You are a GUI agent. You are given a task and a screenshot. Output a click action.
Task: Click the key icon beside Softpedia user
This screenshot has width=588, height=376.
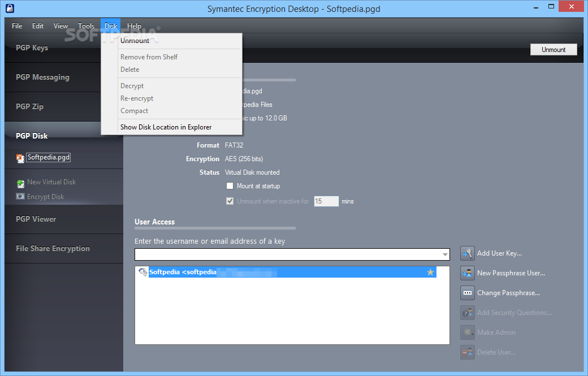pos(143,272)
